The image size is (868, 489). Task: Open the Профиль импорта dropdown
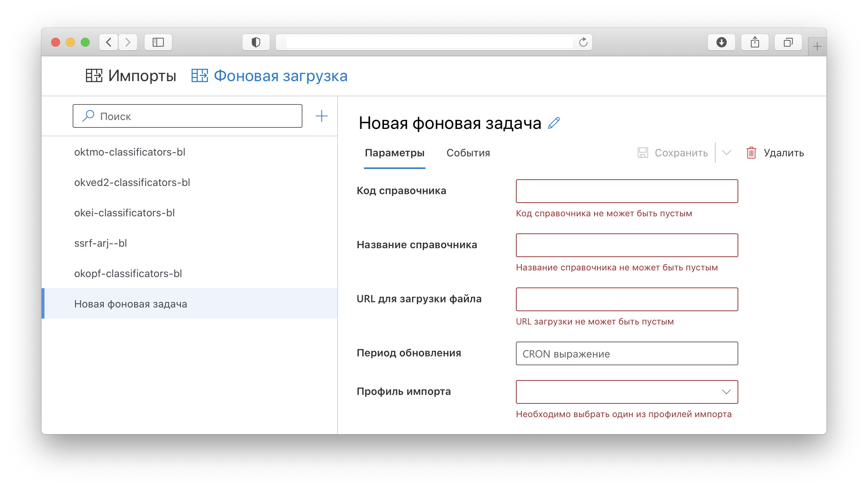[x=627, y=392]
